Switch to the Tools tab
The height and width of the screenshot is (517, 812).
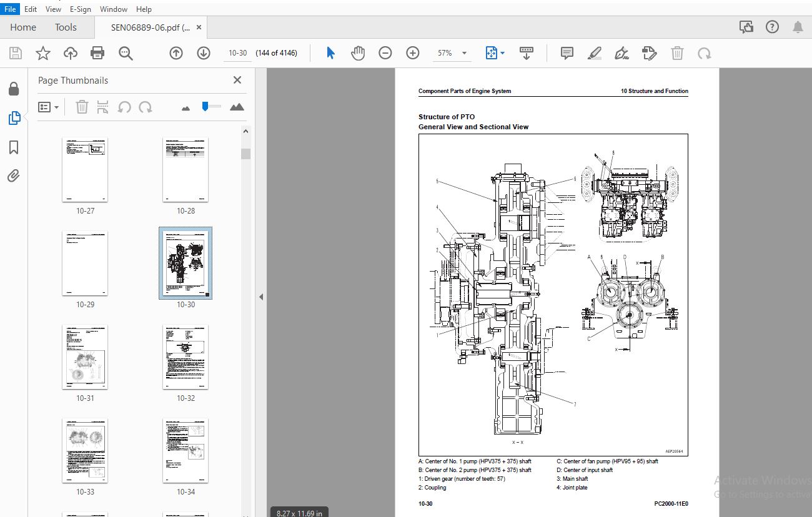coord(66,27)
